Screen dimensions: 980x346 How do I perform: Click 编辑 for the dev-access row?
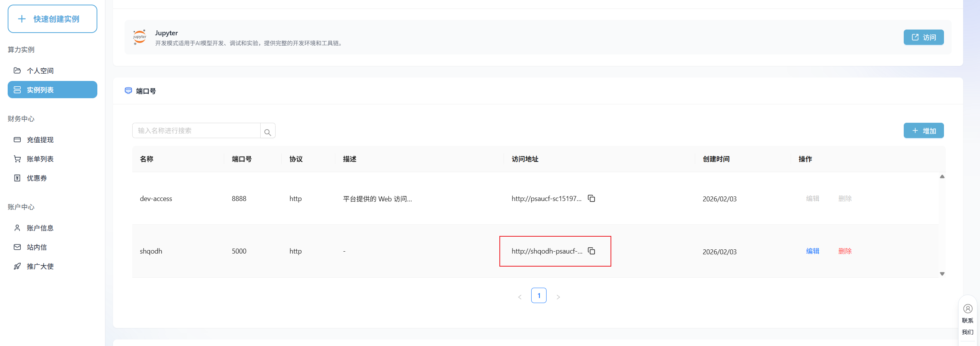point(813,198)
